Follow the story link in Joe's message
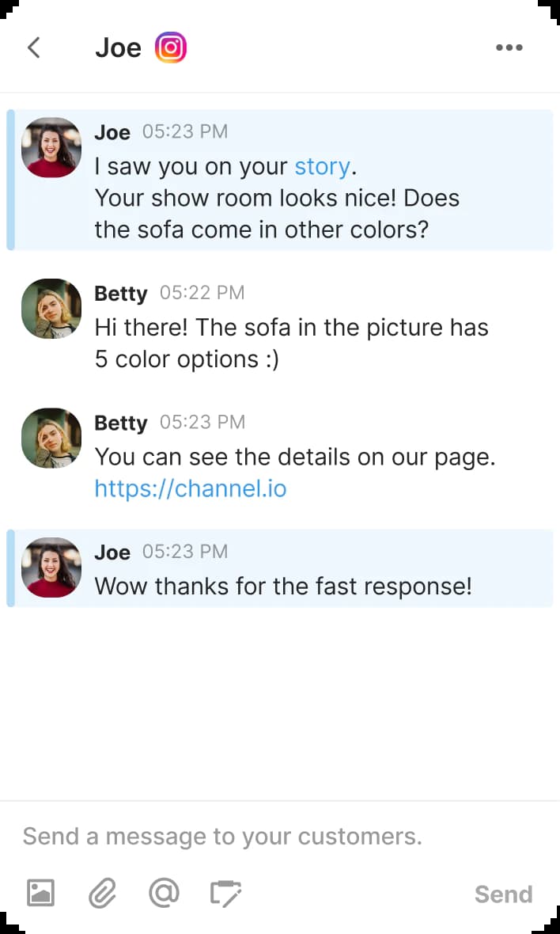 point(322,166)
